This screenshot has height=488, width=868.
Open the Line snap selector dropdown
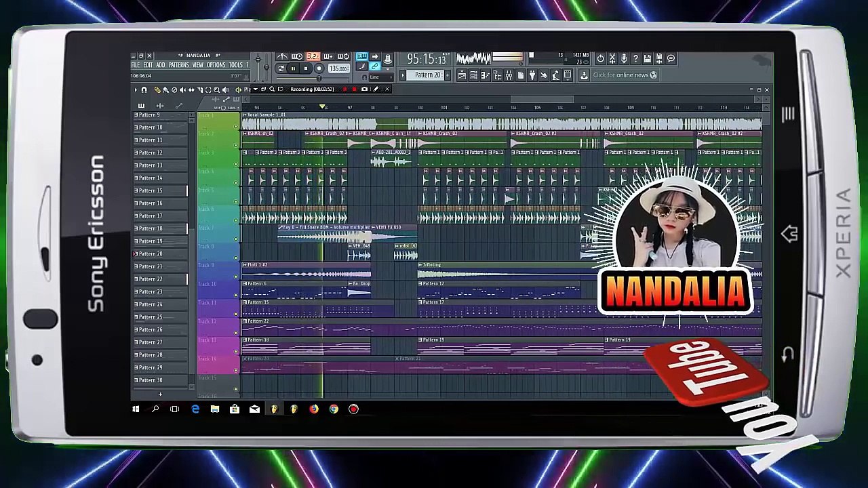pyautogui.click(x=381, y=77)
